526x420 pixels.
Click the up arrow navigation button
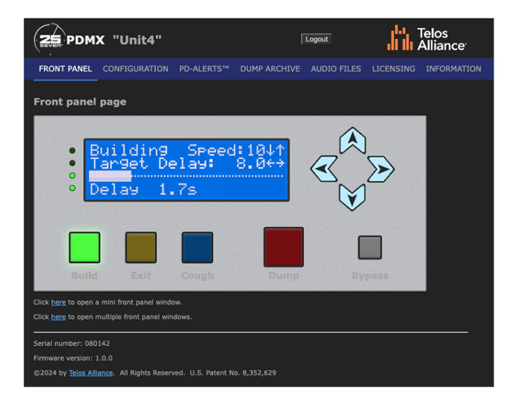point(353,140)
